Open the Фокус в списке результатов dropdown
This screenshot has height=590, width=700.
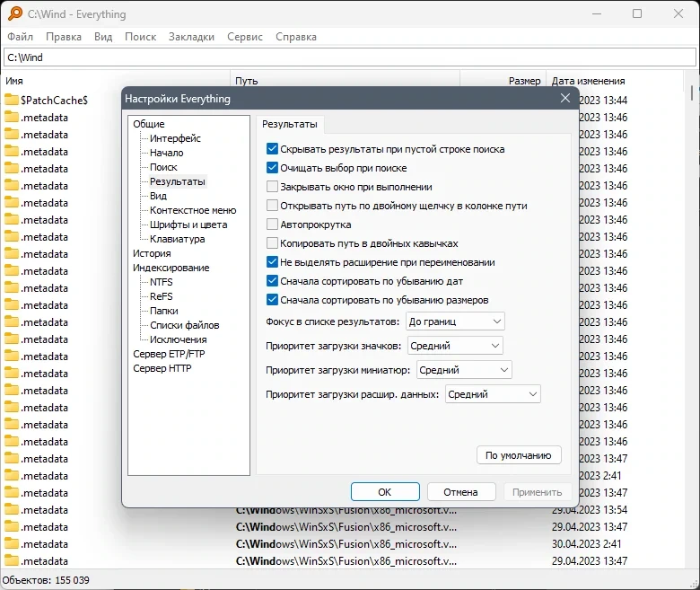[455, 321]
